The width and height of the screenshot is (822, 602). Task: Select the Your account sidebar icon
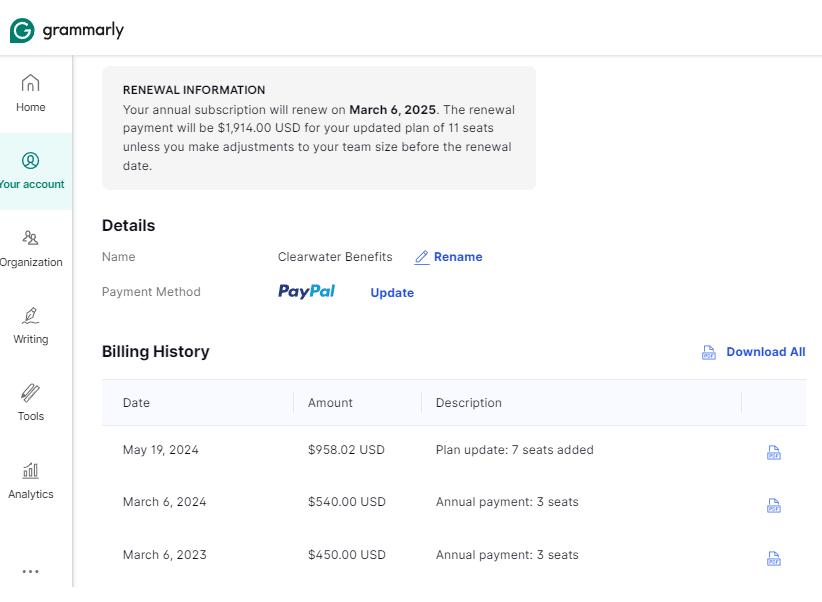[x=30, y=160]
